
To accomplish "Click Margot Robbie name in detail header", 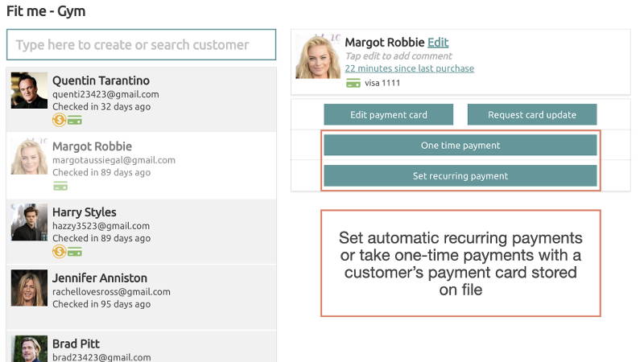I will [385, 43].
